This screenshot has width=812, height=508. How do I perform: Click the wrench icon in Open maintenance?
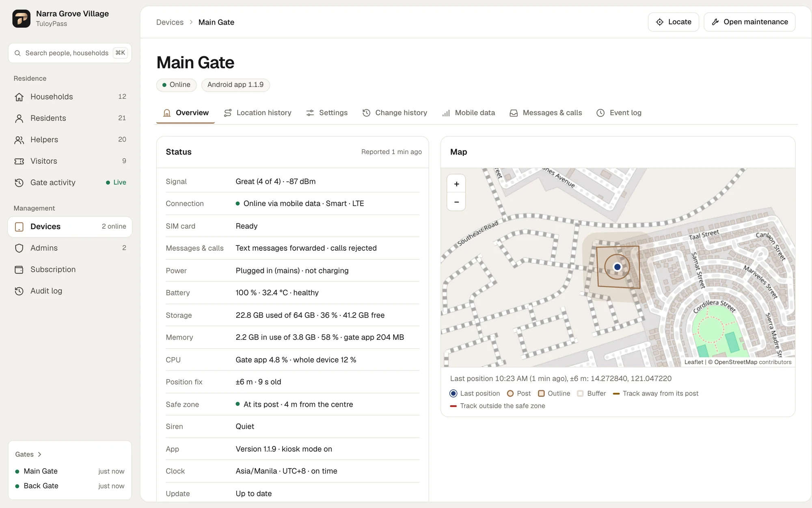715,22
